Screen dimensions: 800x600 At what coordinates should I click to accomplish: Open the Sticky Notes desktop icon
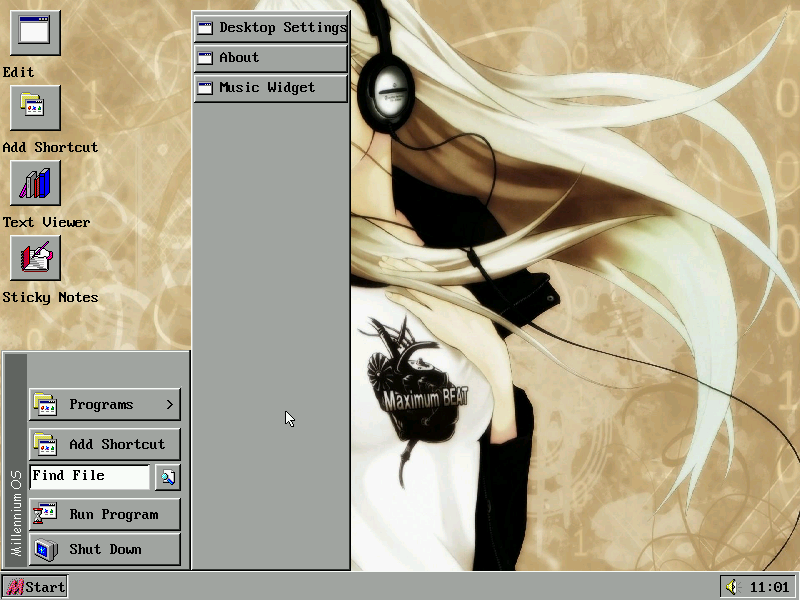pos(35,258)
